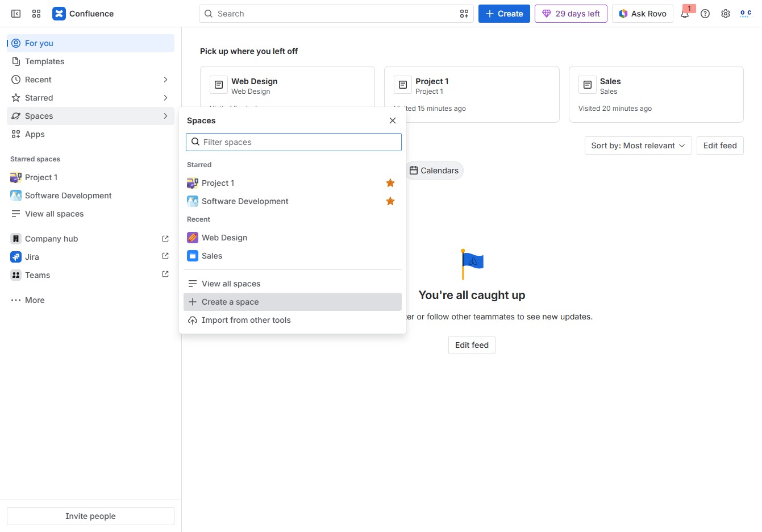The width and height of the screenshot is (762, 532).
Task: Open the profile avatar menu
Action: (746, 14)
